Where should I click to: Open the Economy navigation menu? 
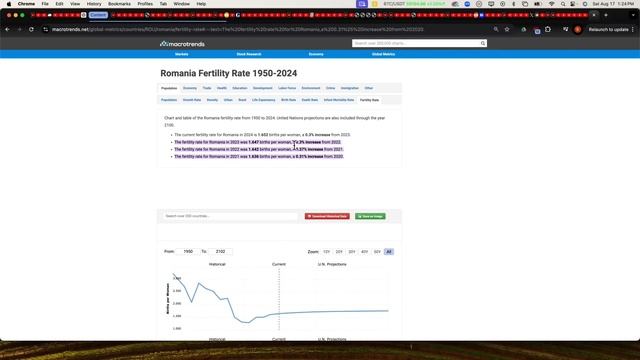click(x=316, y=54)
